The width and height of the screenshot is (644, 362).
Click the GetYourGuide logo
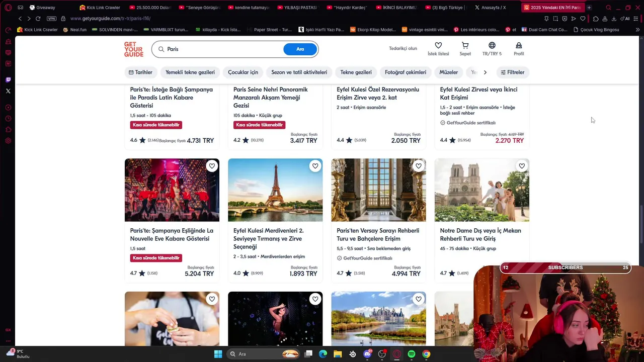134,49
